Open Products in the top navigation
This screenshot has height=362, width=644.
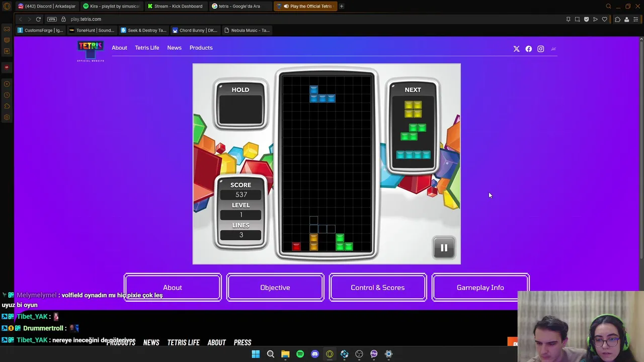click(x=201, y=48)
